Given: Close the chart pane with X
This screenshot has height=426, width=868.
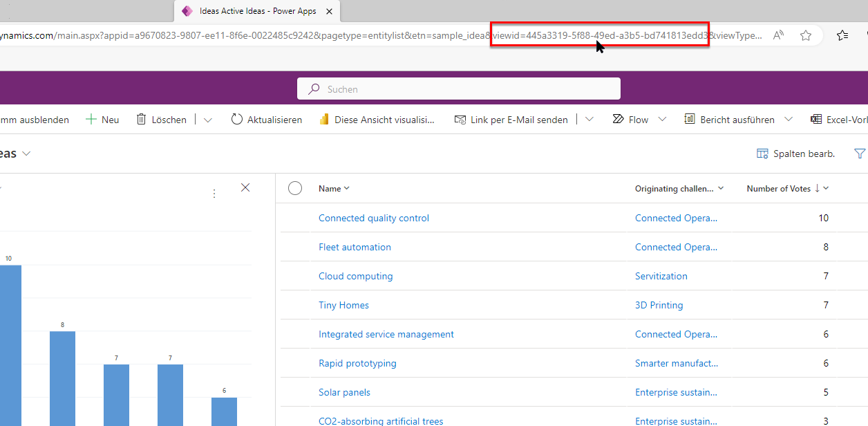Looking at the screenshot, I should point(245,187).
